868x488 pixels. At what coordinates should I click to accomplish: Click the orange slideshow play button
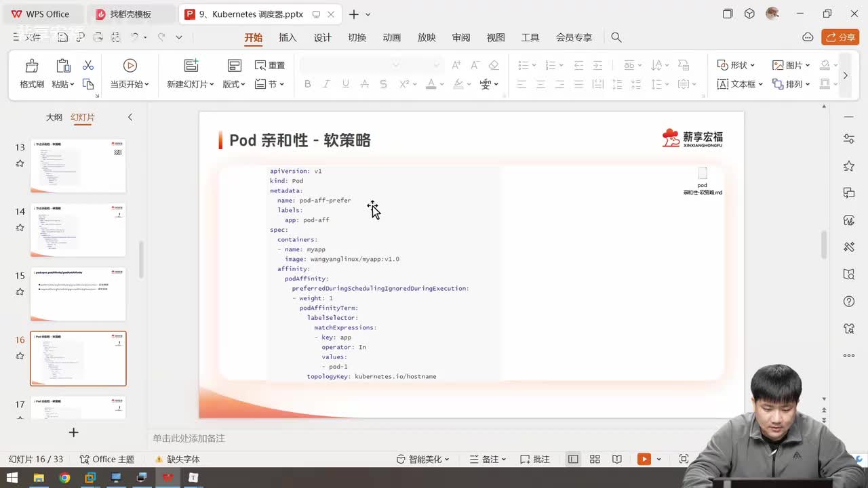coord(644,460)
